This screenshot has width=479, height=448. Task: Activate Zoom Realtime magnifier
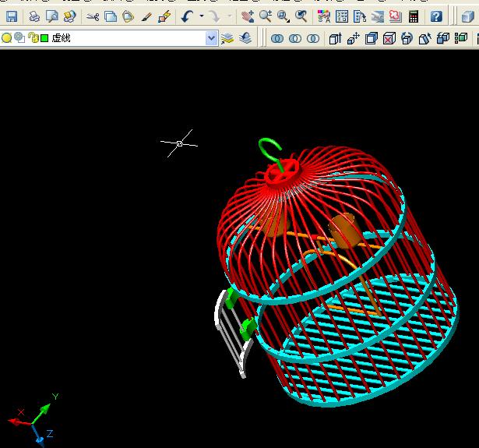266,16
